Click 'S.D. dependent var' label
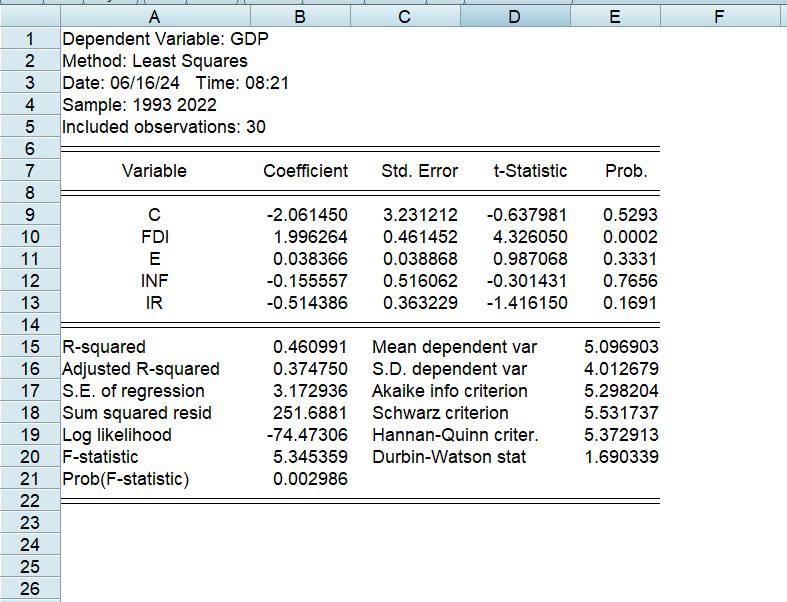787x602 pixels. click(x=449, y=369)
